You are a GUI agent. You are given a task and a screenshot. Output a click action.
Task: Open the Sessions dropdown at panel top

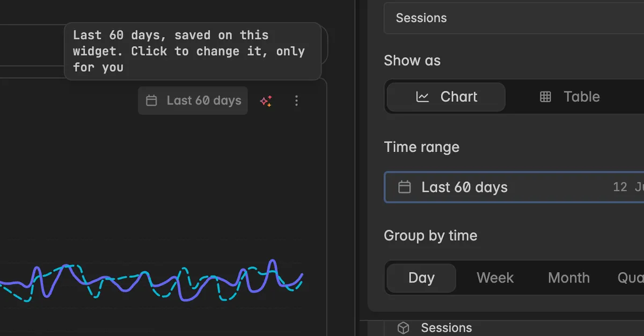pos(514,18)
